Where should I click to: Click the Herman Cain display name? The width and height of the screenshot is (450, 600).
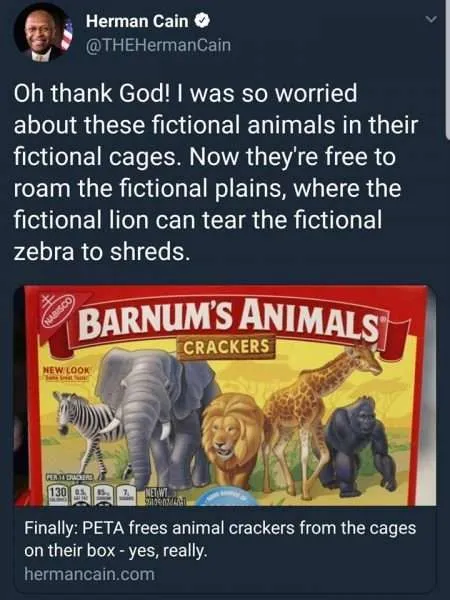coord(137,21)
